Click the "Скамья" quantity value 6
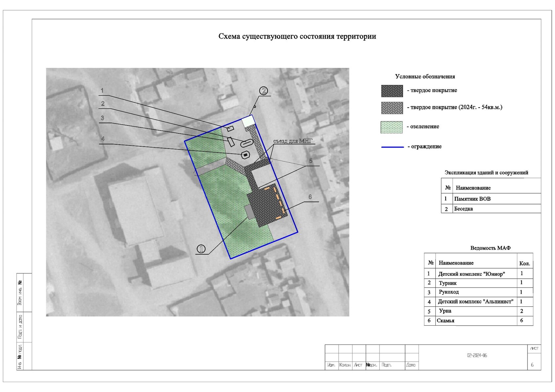The width and height of the screenshot is (555, 392). pos(522,320)
